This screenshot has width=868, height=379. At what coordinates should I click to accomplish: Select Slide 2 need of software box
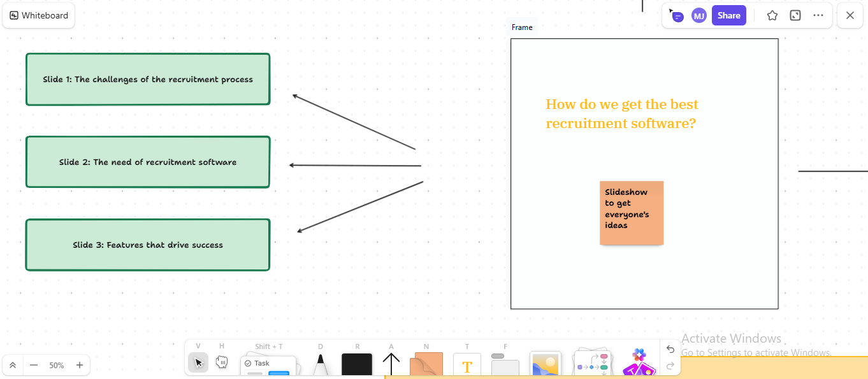click(148, 162)
